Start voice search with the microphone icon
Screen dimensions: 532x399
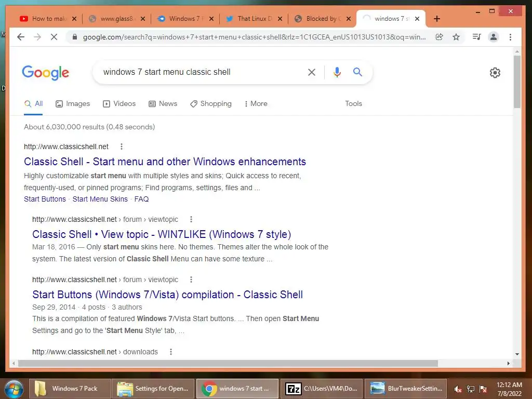pos(337,72)
